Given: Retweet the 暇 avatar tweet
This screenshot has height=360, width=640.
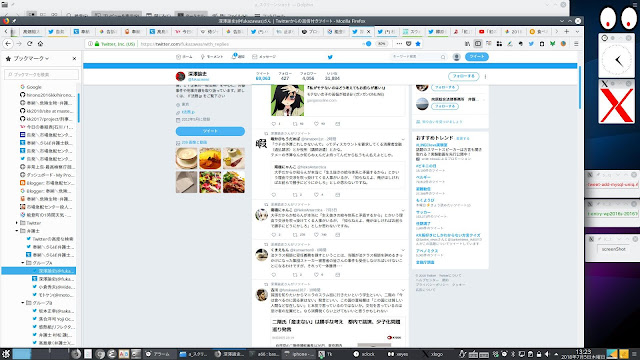Looking at the screenshot, I should click(295, 195).
